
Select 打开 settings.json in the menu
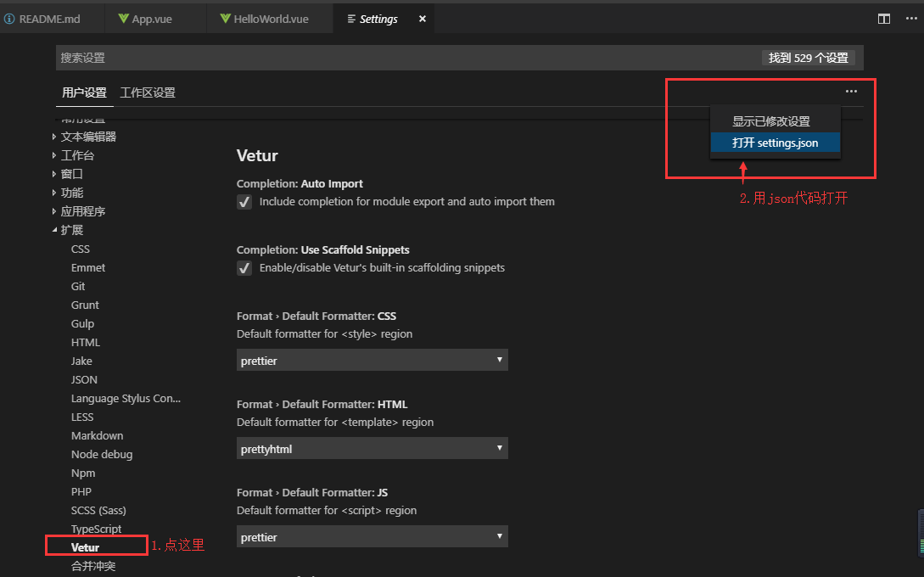[x=774, y=144]
